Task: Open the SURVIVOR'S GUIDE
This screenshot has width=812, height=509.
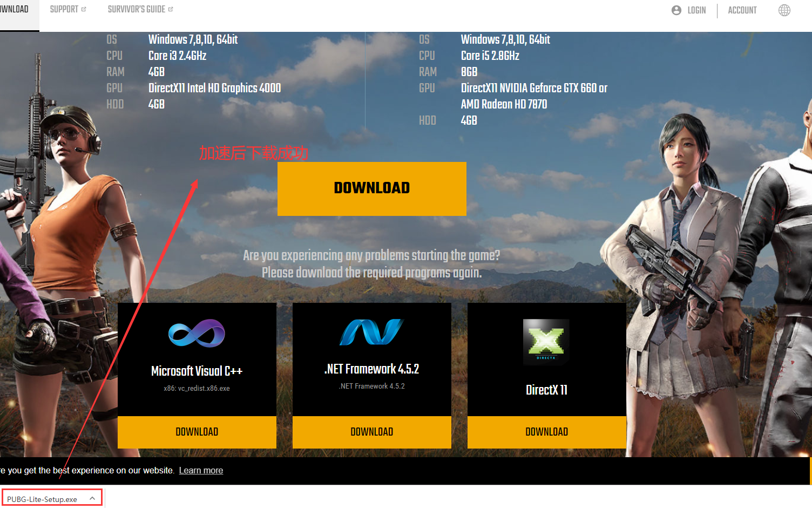Action: coord(137,9)
